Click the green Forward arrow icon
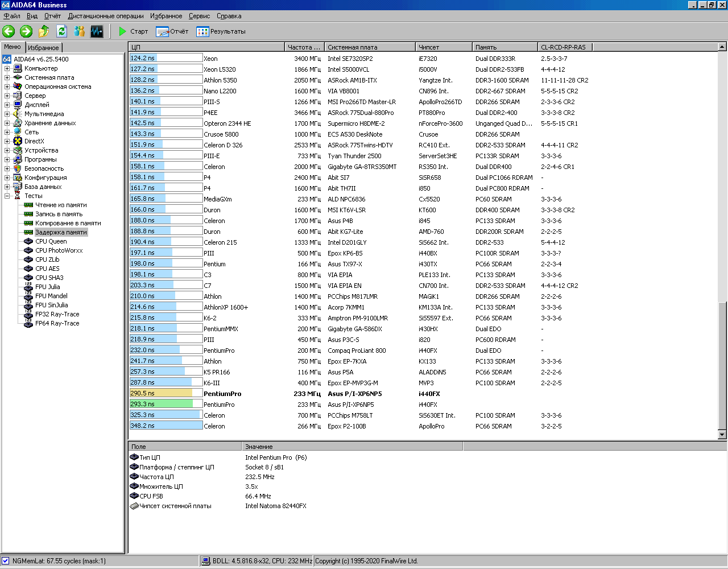This screenshot has height=569, width=728. tap(26, 31)
